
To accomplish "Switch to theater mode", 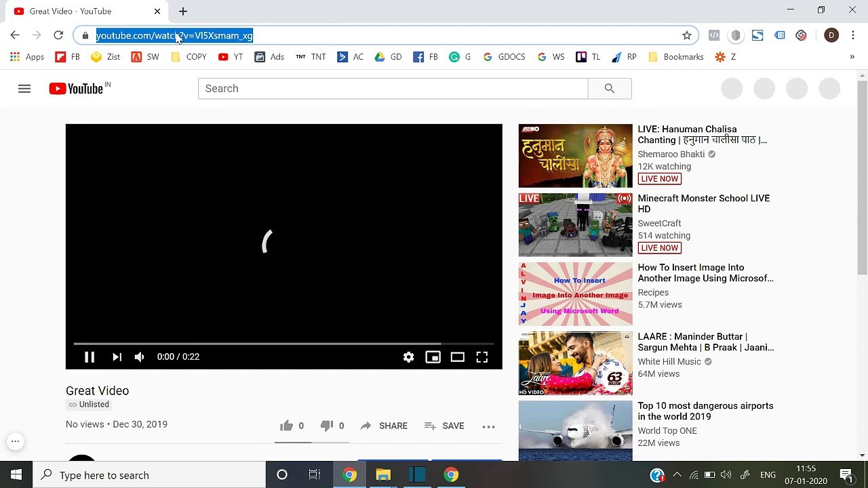I will (458, 357).
